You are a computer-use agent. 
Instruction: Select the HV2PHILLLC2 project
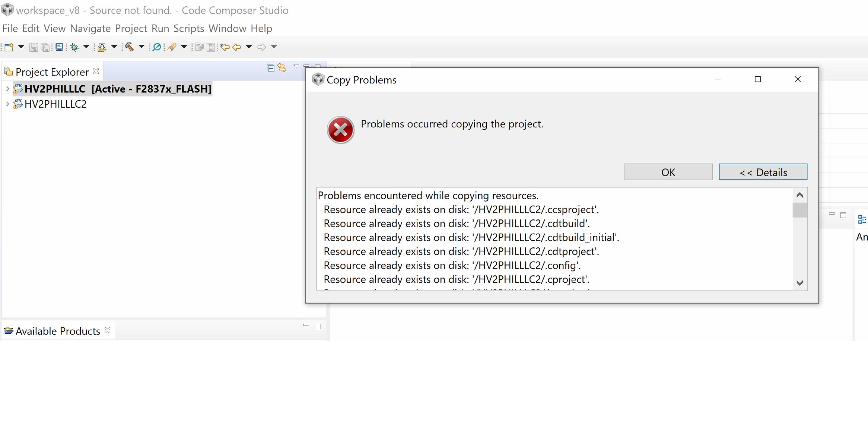click(x=55, y=104)
